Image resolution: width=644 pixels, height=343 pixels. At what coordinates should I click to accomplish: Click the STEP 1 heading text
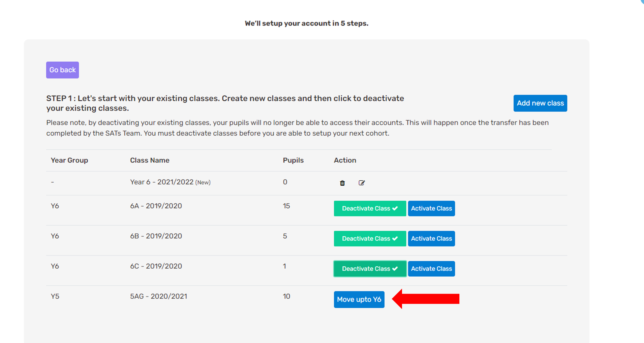pos(225,103)
